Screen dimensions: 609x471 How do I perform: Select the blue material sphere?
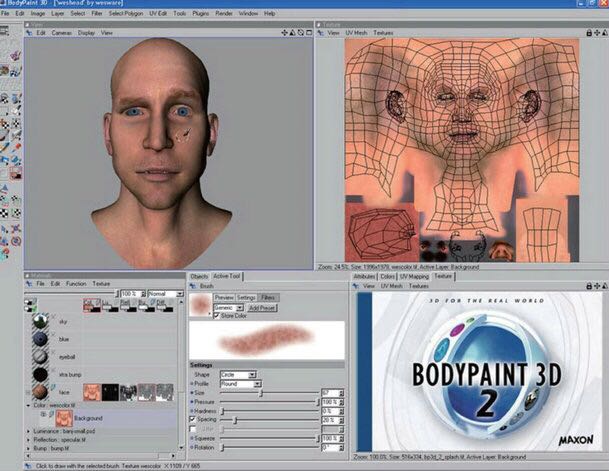[x=40, y=339]
